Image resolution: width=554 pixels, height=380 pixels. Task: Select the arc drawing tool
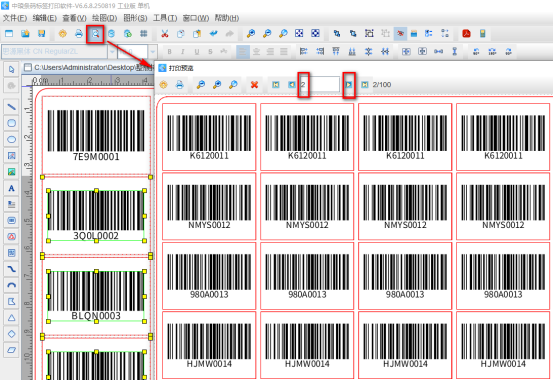coord(11,285)
